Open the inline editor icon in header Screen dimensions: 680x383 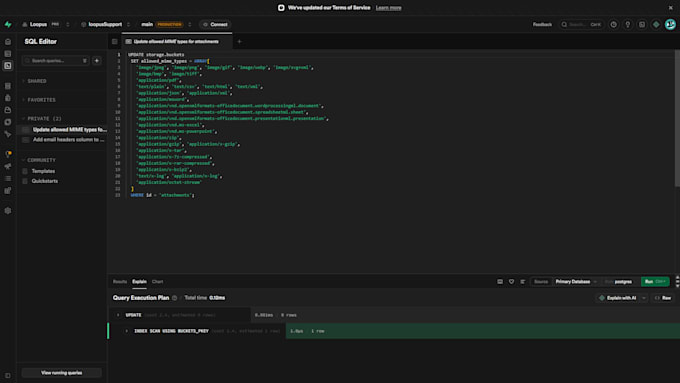pyautogui.click(x=642, y=25)
